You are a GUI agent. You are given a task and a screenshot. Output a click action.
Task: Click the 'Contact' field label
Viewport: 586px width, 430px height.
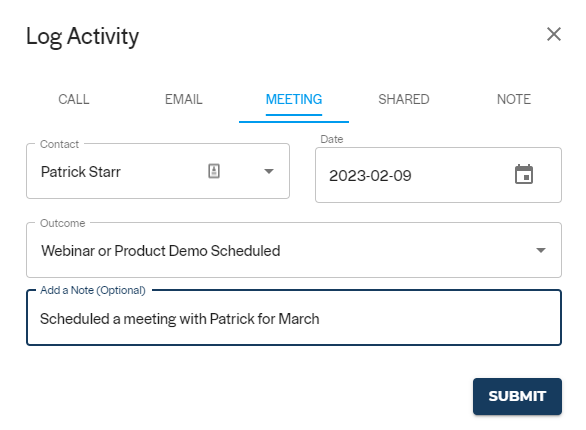[59, 144]
